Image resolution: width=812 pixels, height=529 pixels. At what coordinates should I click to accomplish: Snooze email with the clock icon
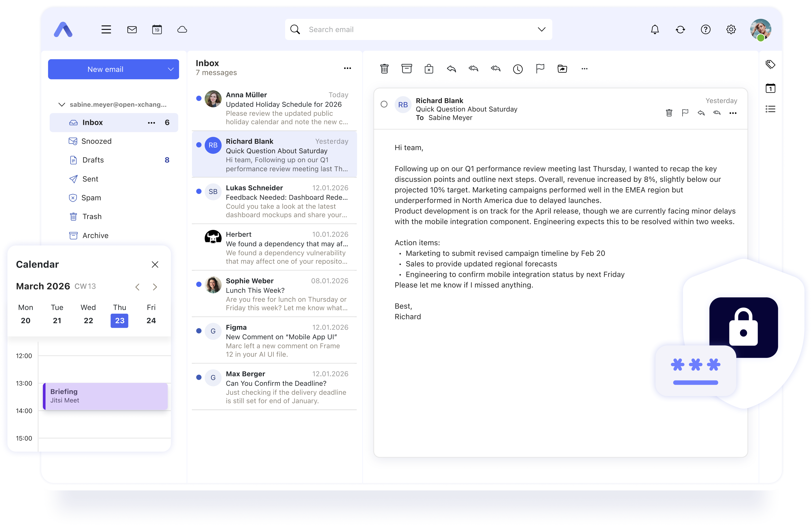click(518, 69)
